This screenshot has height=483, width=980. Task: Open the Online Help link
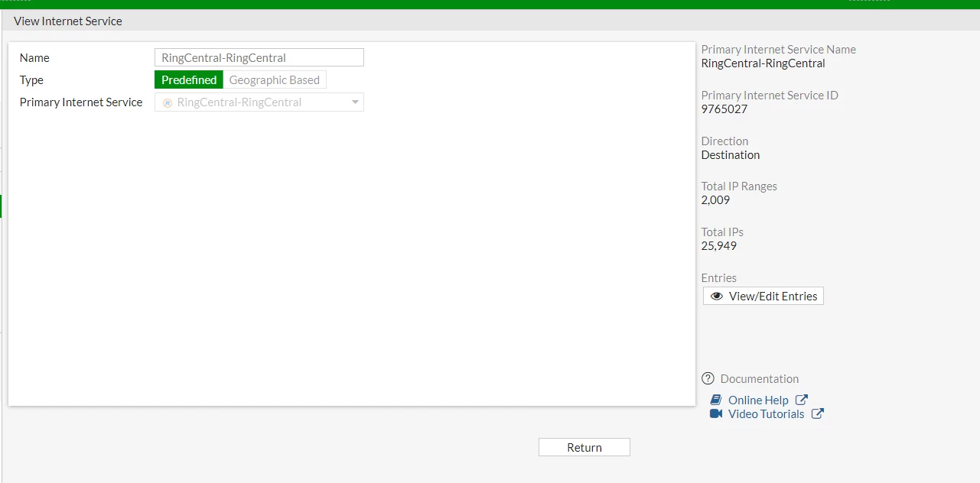pos(758,400)
